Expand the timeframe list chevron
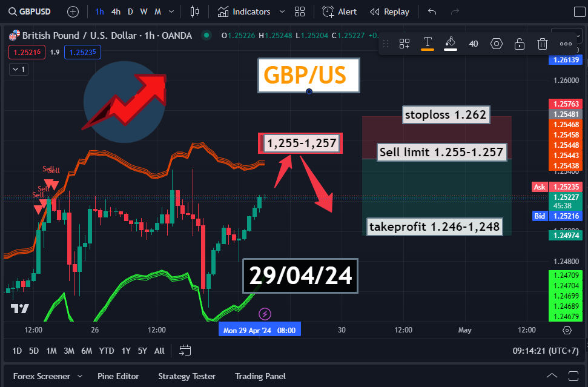This screenshot has height=387, width=588. pyautogui.click(x=173, y=12)
